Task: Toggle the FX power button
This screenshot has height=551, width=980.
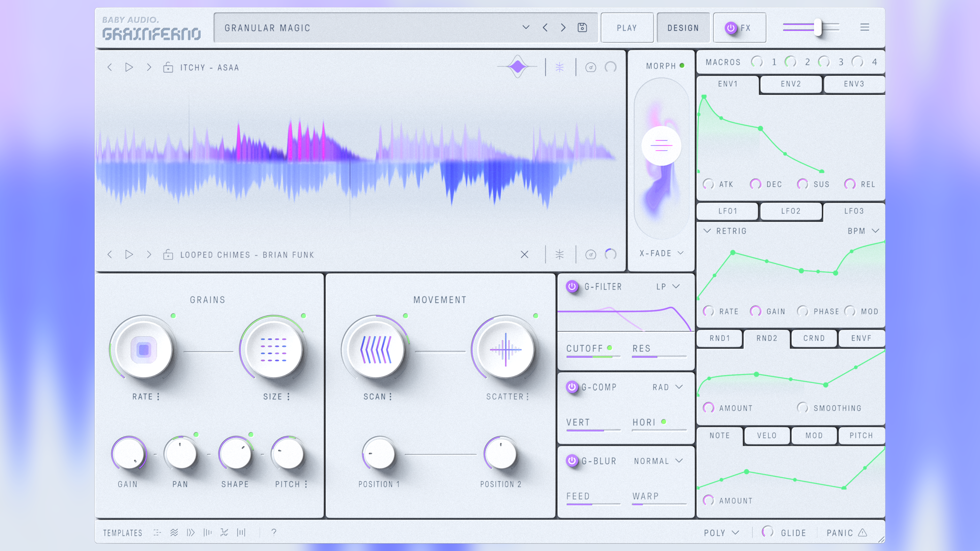Action: (730, 28)
